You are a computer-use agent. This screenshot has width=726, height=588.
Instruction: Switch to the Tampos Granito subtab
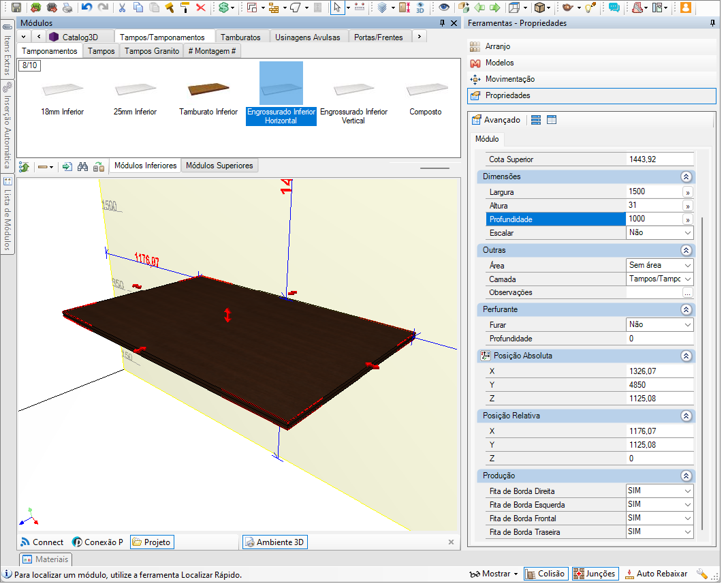tap(152, 51)
